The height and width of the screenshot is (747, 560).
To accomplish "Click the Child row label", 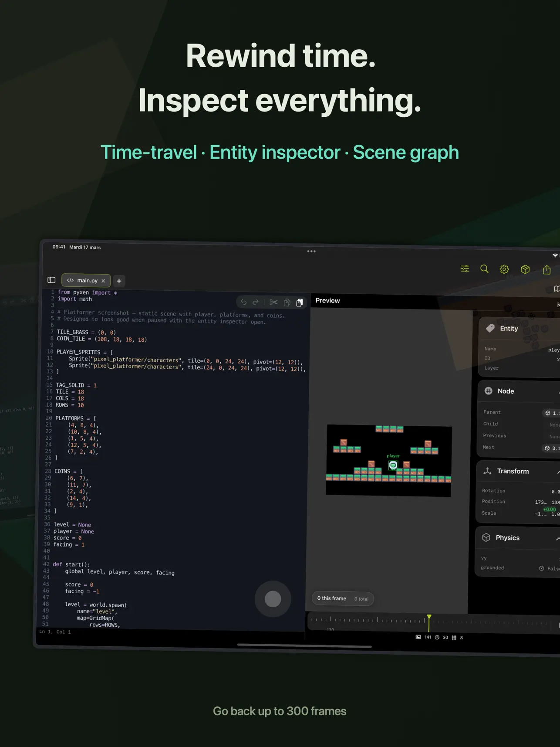I will [x=490, y=424].
